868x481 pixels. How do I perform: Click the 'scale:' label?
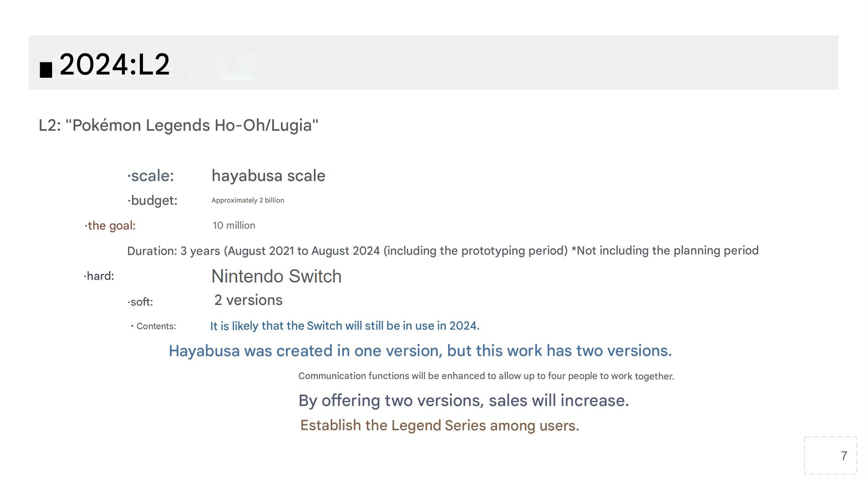click(x=151, y=176)
